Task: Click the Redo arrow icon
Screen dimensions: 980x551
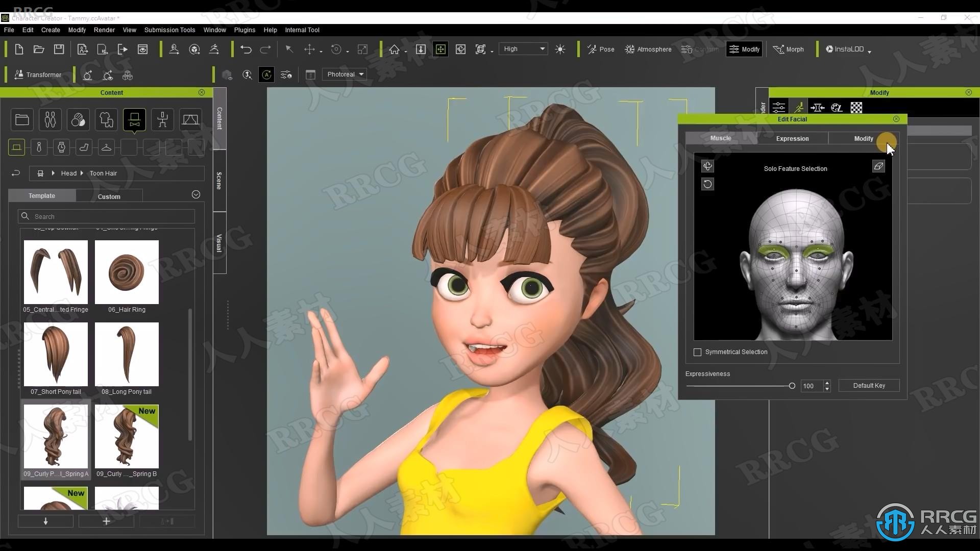Action: [265, 49]
